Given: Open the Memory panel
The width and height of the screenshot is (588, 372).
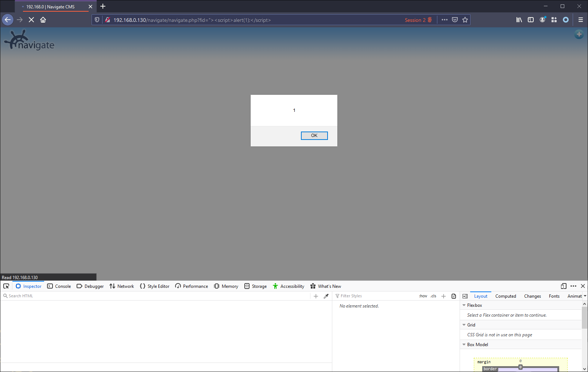Looking at the screenshot, I should coord(226,286).
